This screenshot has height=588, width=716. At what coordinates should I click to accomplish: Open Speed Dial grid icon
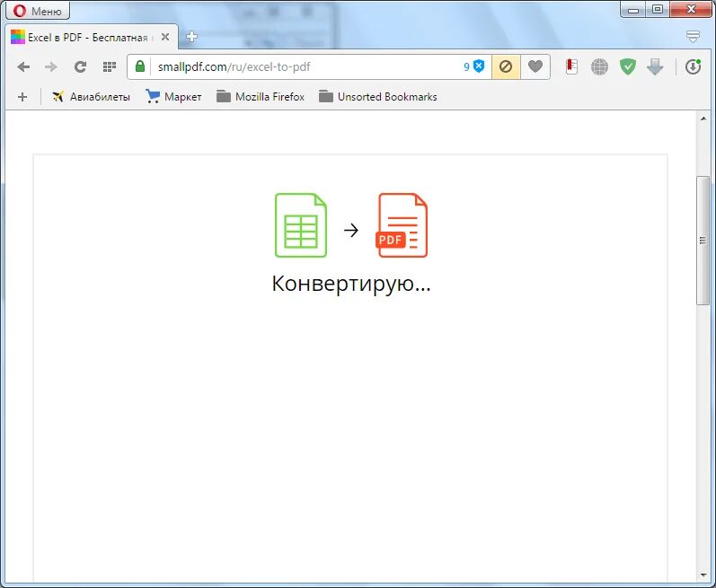click(109, 67)
